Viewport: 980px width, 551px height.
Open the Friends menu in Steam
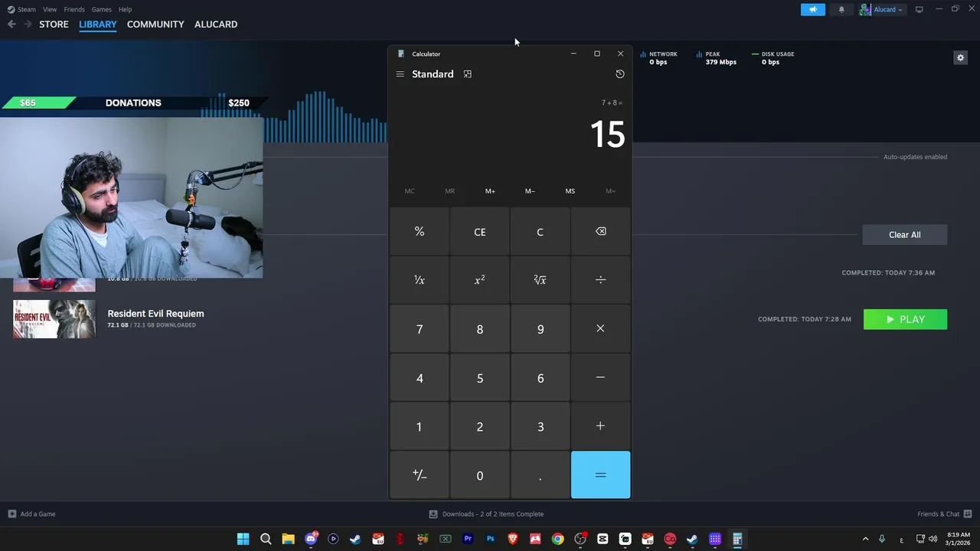(x=74, y=9)
